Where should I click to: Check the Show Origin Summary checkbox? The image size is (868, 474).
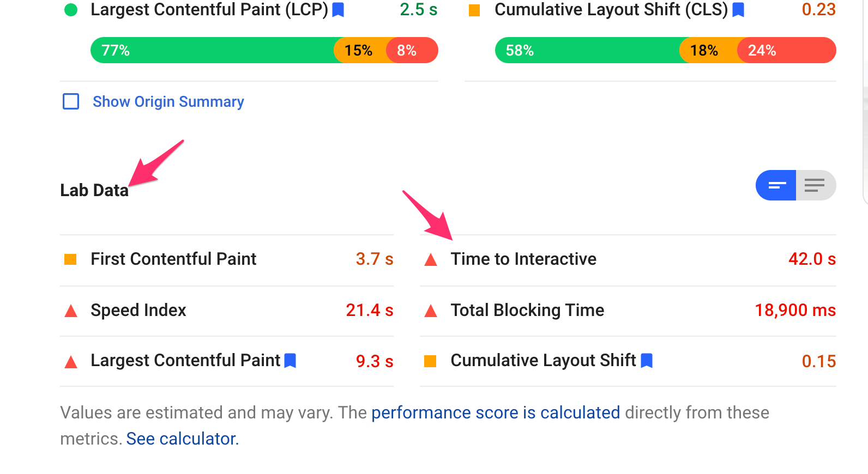(71, 101)
